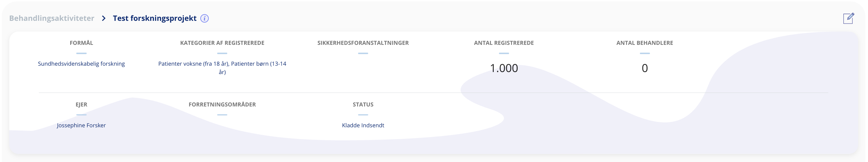Open the edit pencil icon

[849, 18]
